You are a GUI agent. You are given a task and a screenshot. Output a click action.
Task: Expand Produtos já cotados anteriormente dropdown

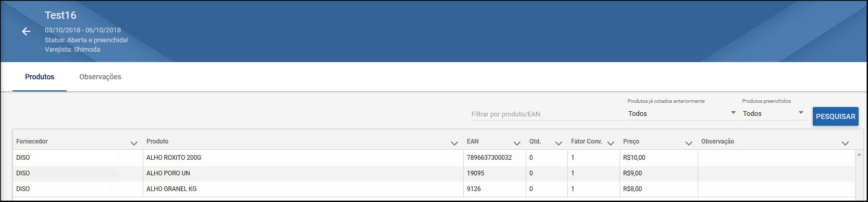tap(682, 113)
